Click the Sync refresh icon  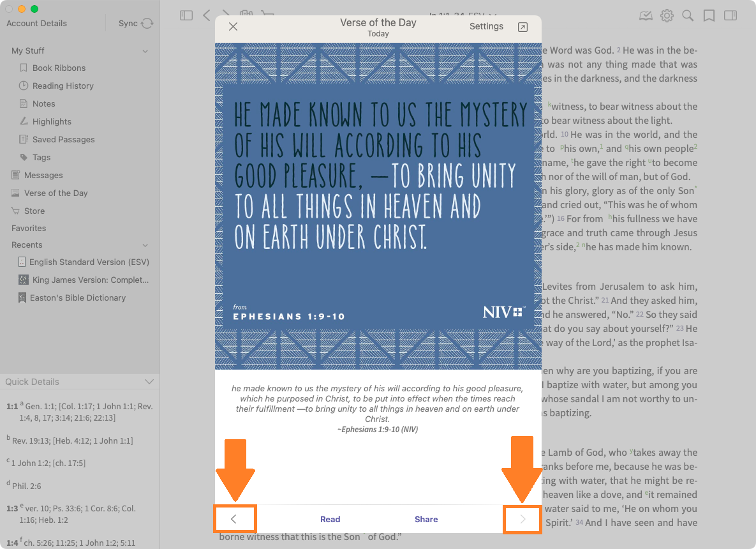coord(147,24)
